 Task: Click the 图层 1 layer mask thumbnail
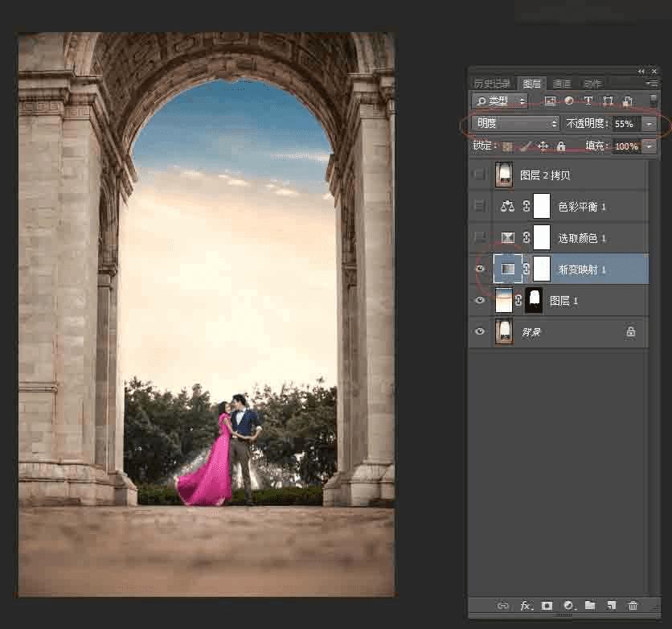coord(534,301)
